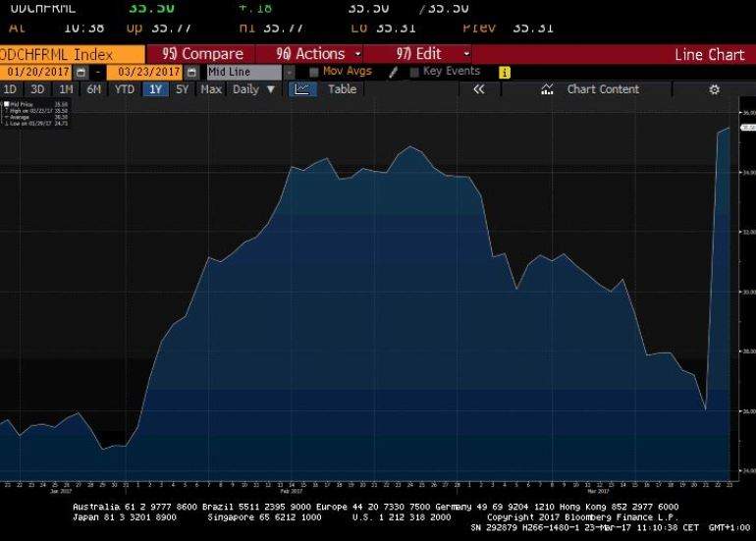The width and height of the screenshot is (756, 541).
Task: Click the pencil annotation icon
Action: point(393,73)
